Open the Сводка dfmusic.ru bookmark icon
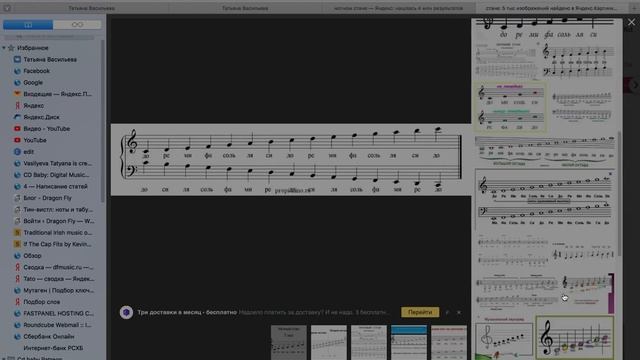This screenshot has width=640, height=360. point(17,267)
